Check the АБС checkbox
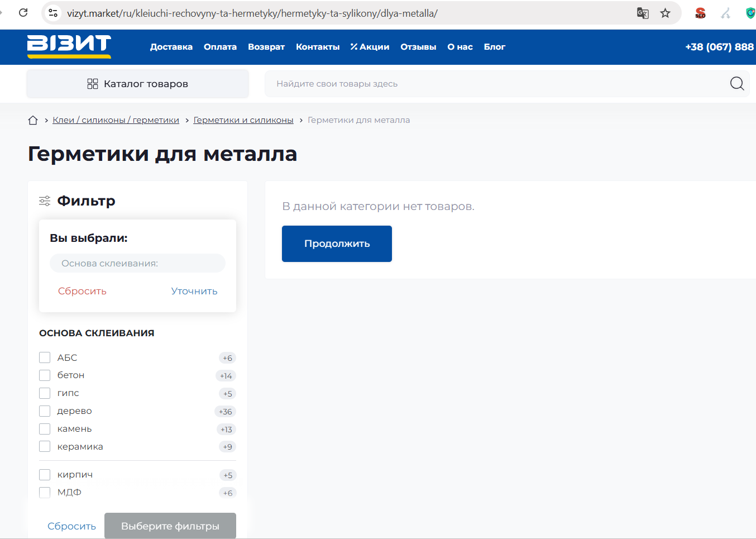Screen dimensions: 756x539 pyautogui.click(x=45, y=357)
